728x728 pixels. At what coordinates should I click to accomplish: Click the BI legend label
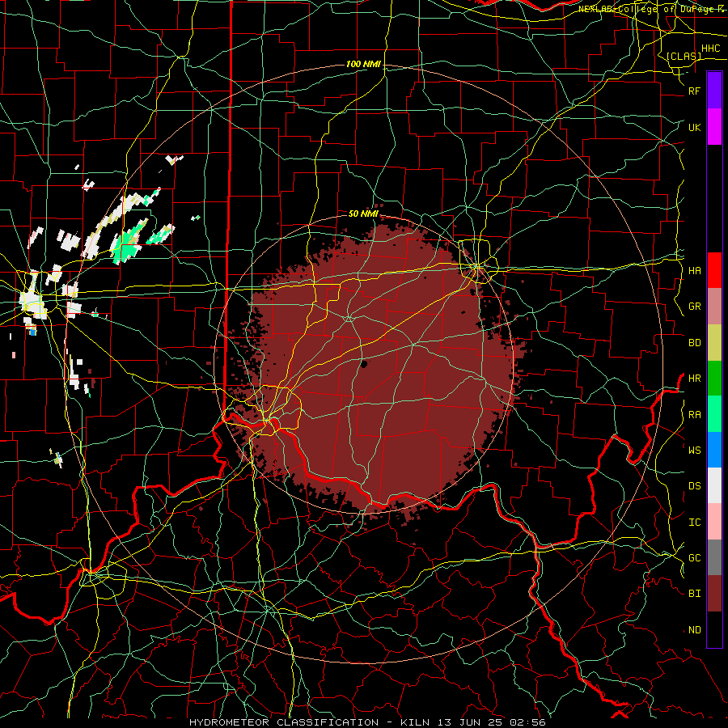tap(694, 594)
